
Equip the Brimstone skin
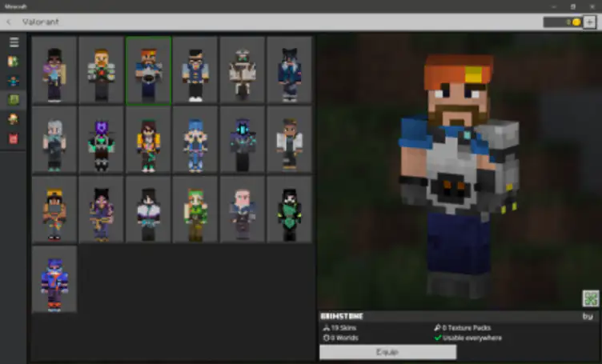coord(387,352)
